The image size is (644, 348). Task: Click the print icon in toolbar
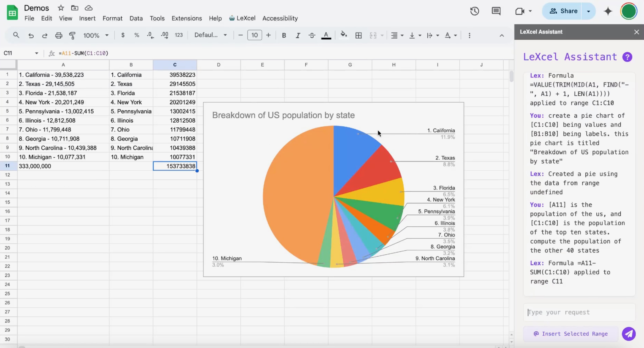point(58,35)
